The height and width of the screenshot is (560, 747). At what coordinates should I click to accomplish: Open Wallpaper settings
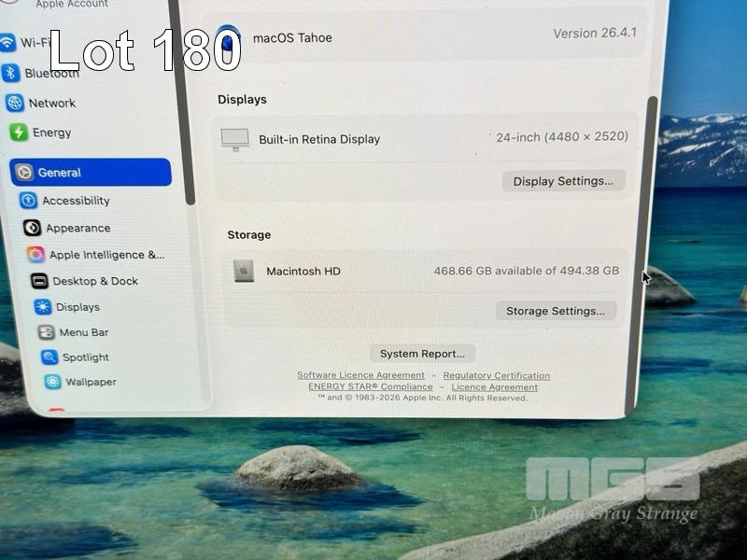click(91, 382)
